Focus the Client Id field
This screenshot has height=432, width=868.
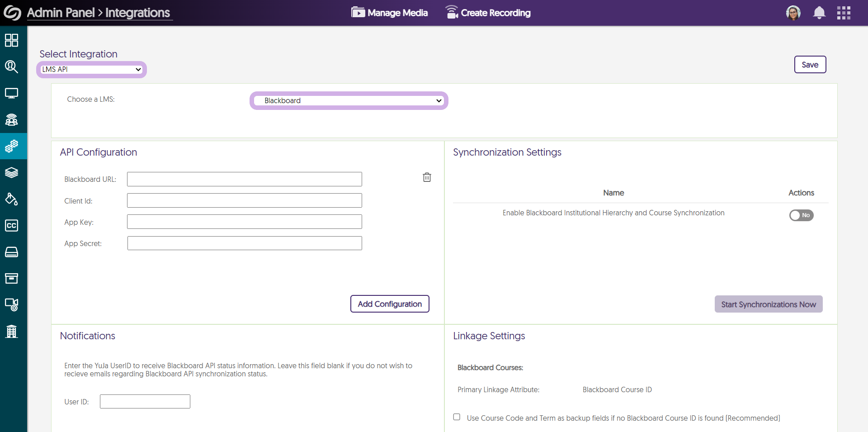245,200
